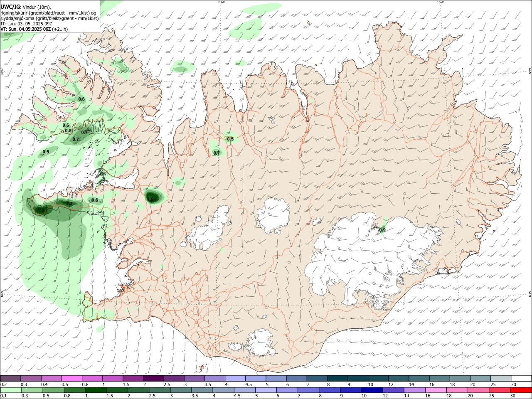
Task: Click the darkest purple 2 swatch in snow scale
Action: 153,379
